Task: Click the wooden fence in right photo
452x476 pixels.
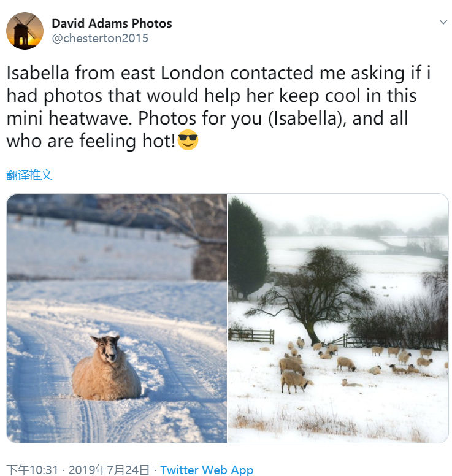Action: click(x=251, y=336)
